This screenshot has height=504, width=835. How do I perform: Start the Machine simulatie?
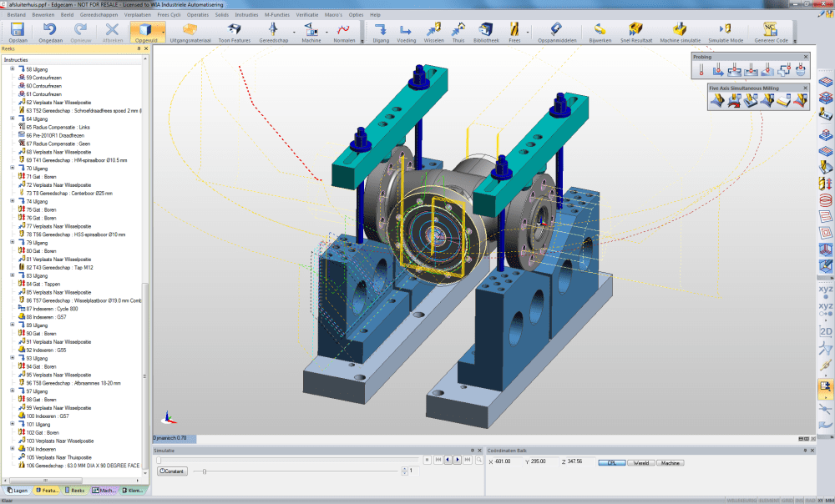(x=680, y=33)
